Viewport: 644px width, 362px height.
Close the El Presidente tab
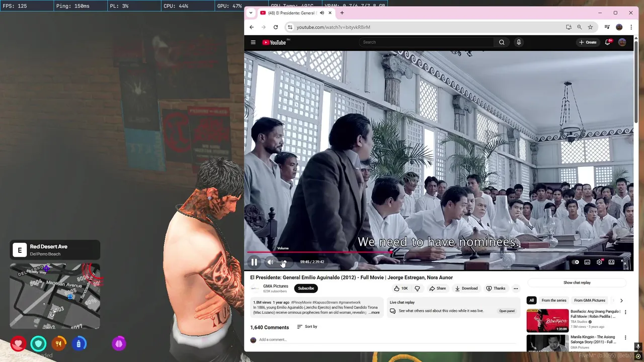330,13
